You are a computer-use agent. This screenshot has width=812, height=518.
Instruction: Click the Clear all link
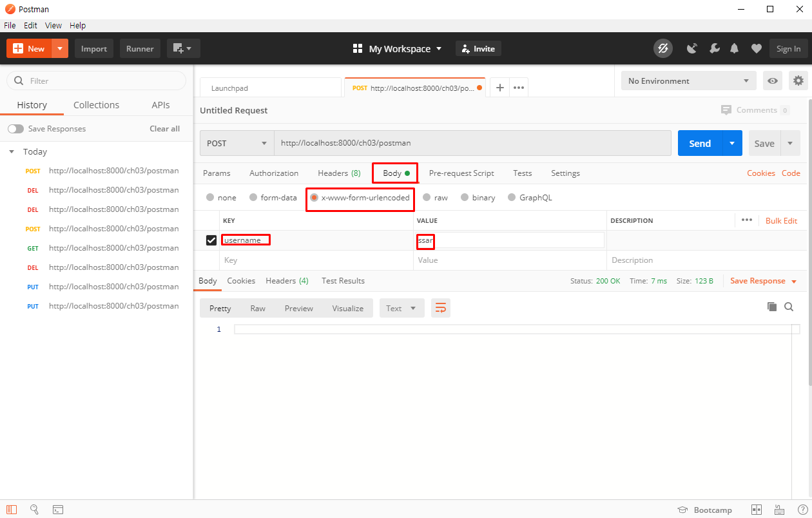click(165, 129)
